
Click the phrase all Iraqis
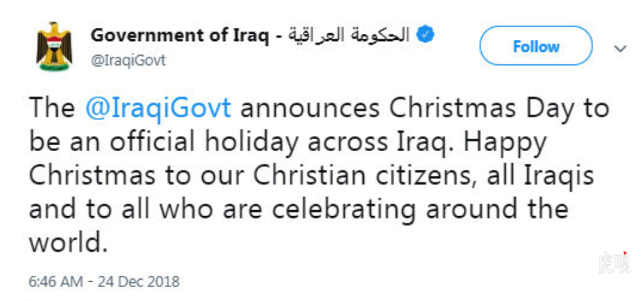pyautogui.click(x=541, y=176)
